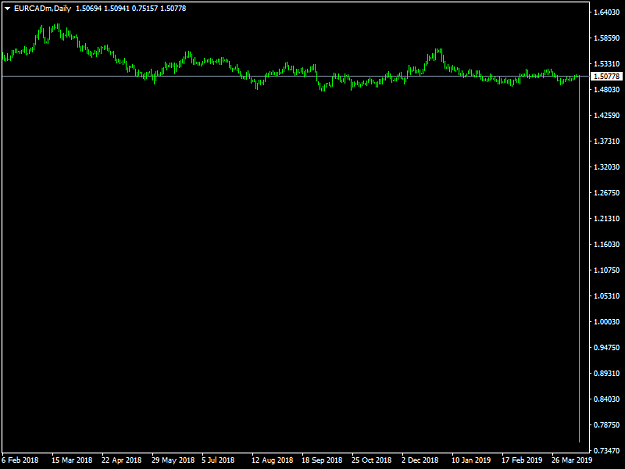
Task: Click the 0.94750 price axis label
Action: pos(607,347)
